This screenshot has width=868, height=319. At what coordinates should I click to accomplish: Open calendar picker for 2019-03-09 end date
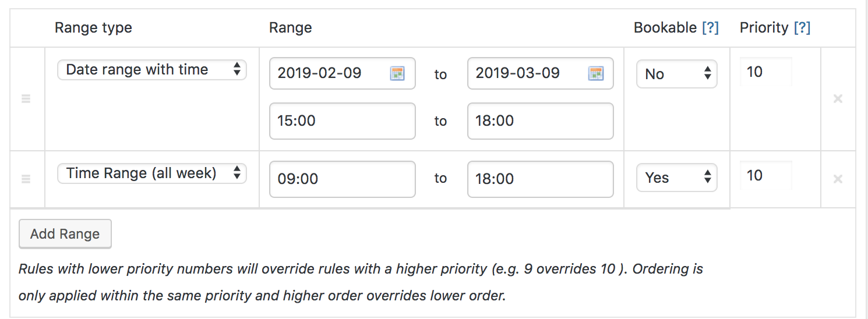click(x=595, y=73)
